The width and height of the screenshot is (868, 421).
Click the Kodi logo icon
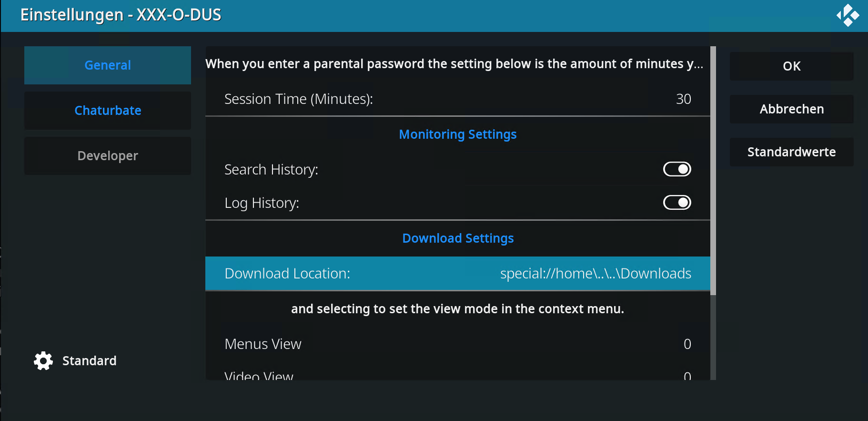pyautogui.click(x=848, y=15)
